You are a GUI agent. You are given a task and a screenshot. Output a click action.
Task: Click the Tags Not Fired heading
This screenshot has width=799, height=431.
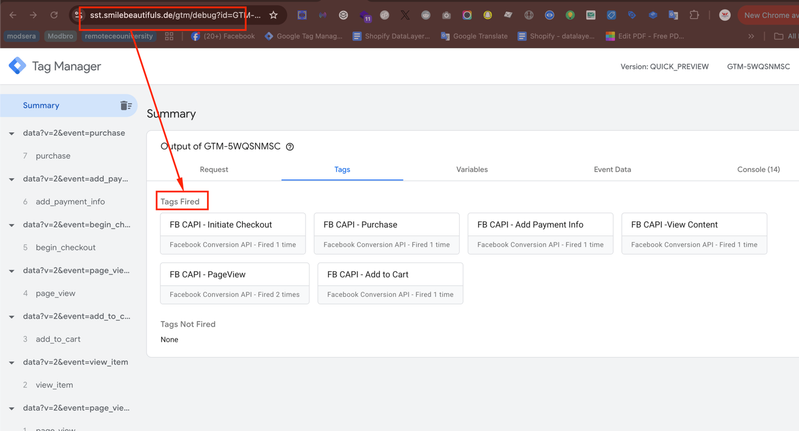point(188,324)
